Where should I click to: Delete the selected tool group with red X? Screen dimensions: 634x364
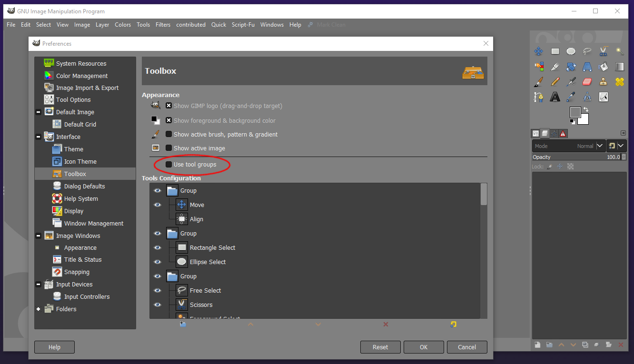[x=386, y=324]
